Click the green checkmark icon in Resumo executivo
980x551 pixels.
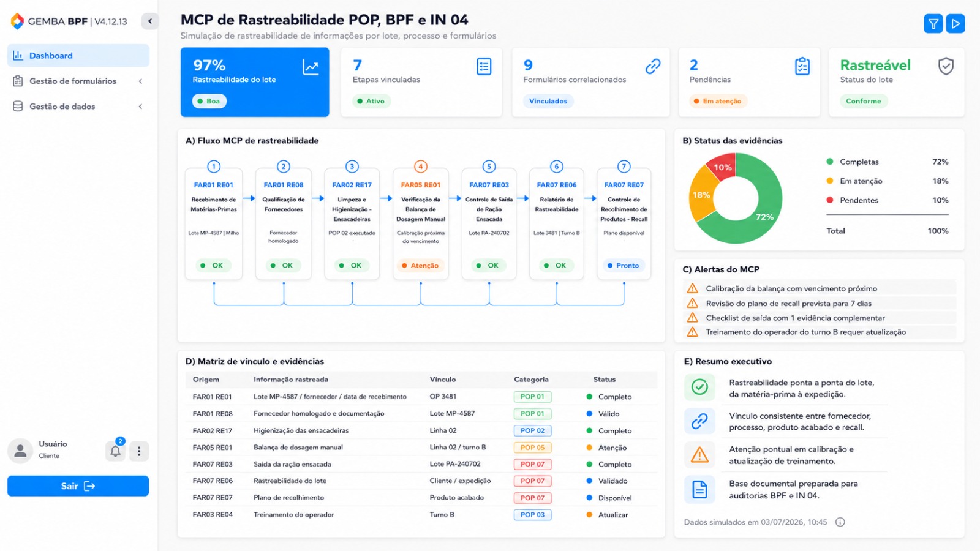click(x=699, y=387)
